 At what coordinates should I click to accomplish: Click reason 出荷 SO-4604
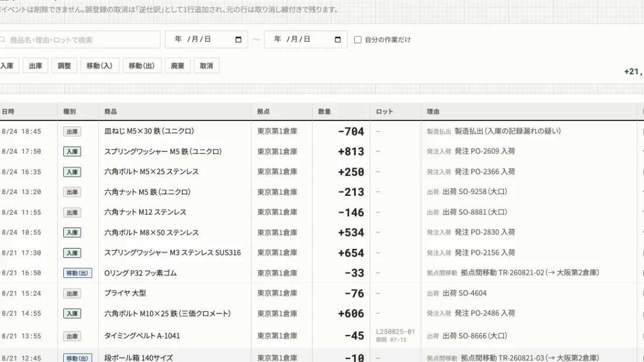[464, 293]
